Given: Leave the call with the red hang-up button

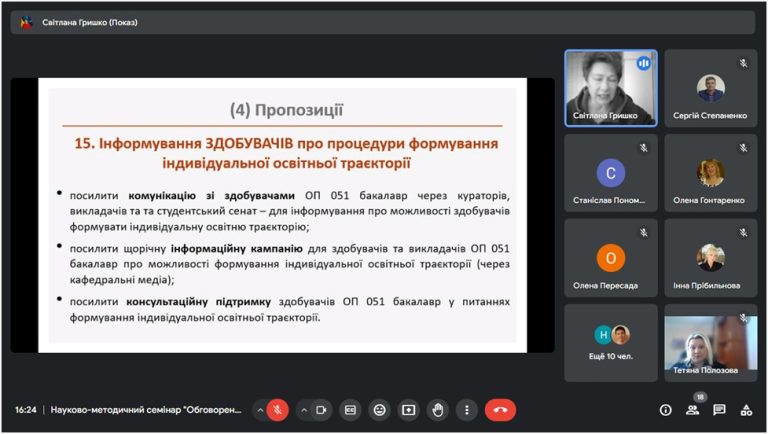Looking at the screenshot, I should [x=500, y=410].
